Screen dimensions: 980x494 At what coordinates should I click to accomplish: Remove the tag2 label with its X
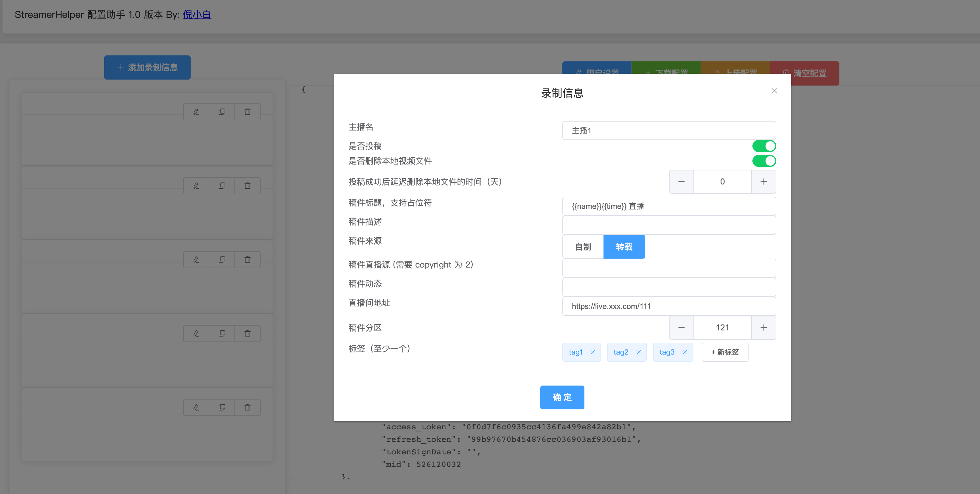638,352
